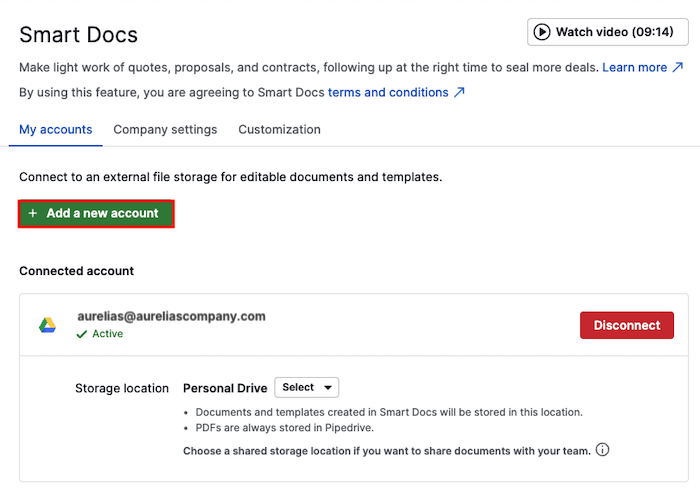The height and width of the screenshot is (490, 700).
Task: Click the Storage location label
Action: tap(122, 388)
